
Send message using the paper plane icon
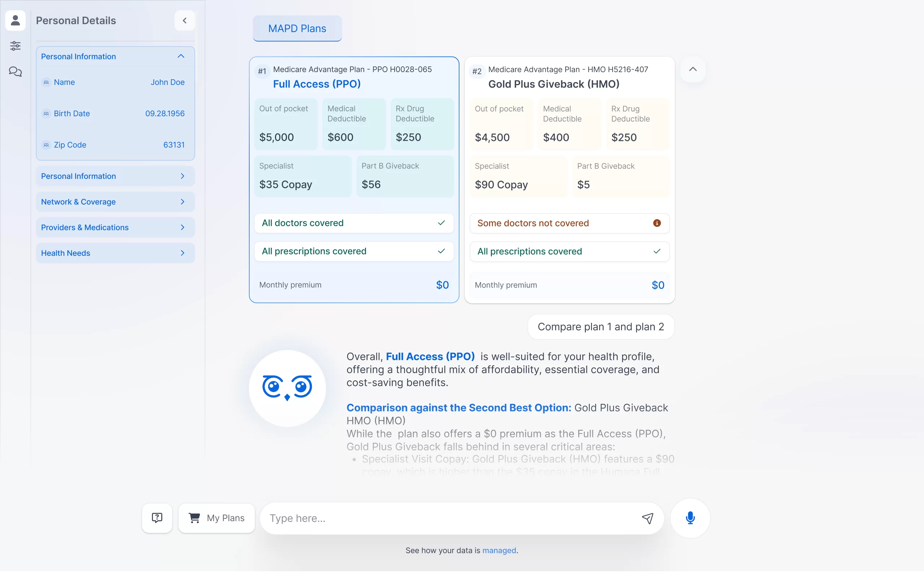point(648,518)
